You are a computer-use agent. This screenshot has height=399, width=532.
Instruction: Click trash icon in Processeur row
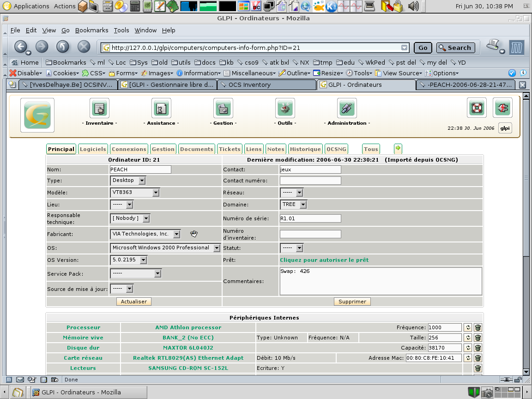478,327
